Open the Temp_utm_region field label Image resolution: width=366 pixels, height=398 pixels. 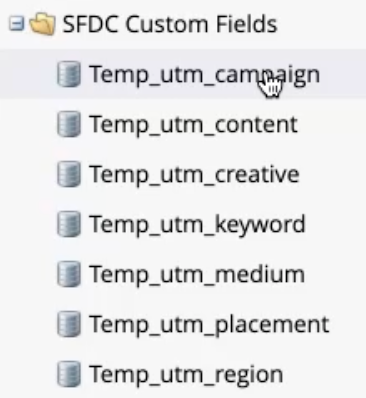click(186, 375)
